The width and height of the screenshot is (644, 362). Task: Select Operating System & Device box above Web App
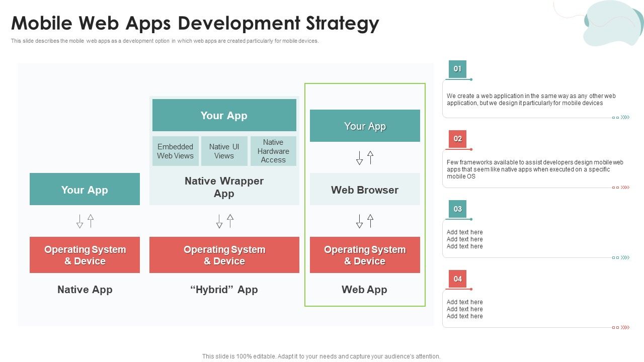[x=365, y=255]
